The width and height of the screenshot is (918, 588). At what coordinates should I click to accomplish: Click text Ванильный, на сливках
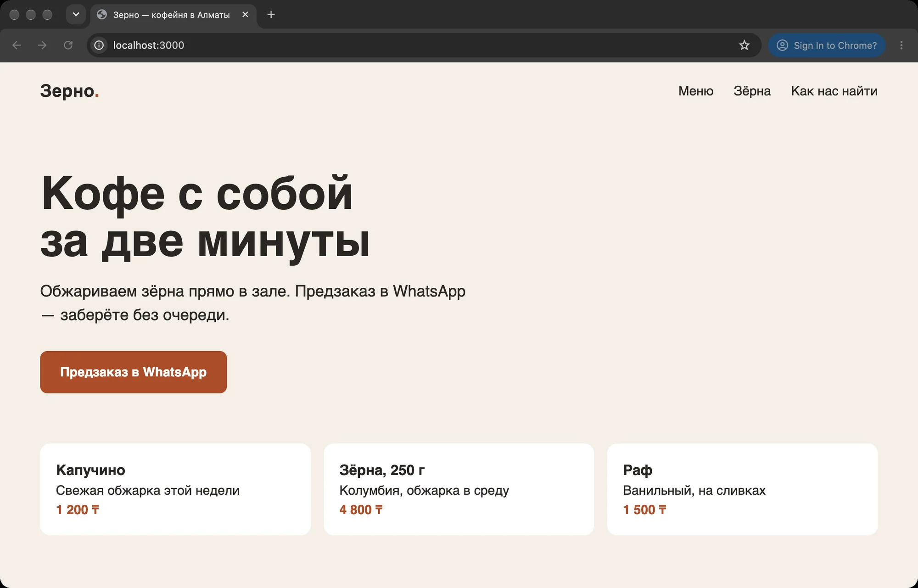coord(694,490)
